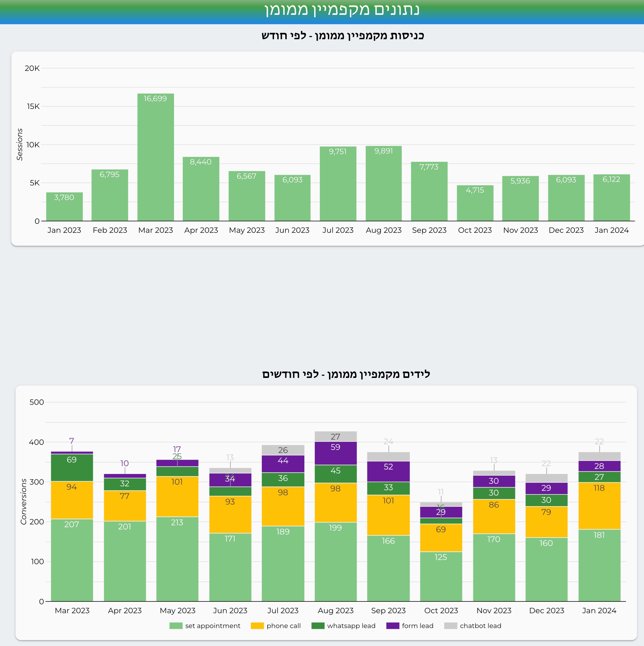
Task: Click the form lead legend label
Action: point(418,626)
